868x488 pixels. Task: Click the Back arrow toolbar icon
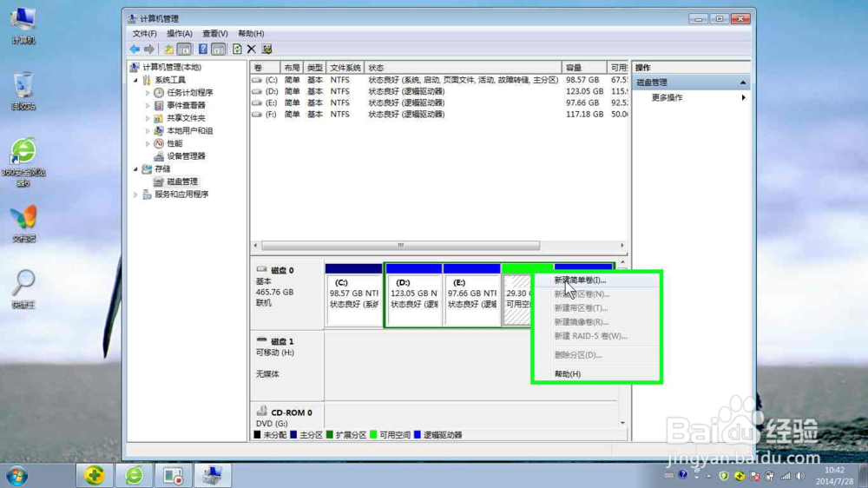135,49
